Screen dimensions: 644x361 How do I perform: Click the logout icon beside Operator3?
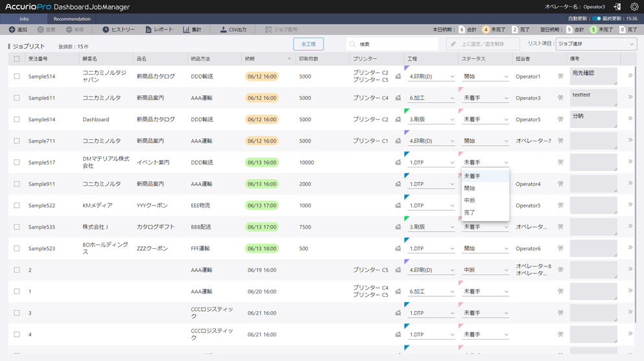pyautogui.click(x=617, y=6)
